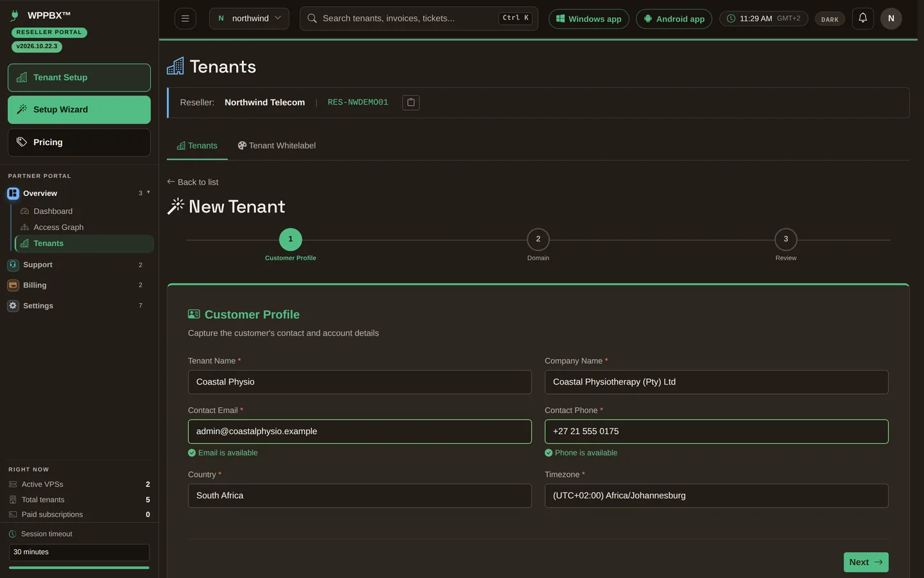Open the Country South Africa dropdown
This screenshot has height=578, width=924.
click(359, 496)
